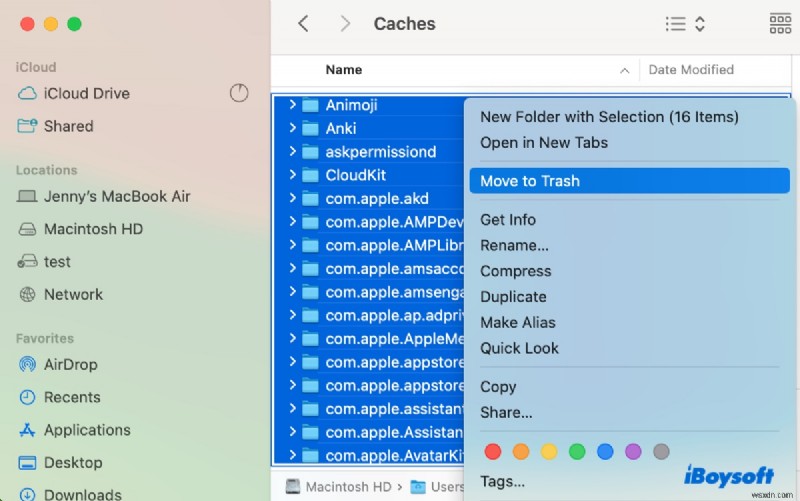
Task: Toggle sort order arrow in Name column
Action: [x=624, y=70]
